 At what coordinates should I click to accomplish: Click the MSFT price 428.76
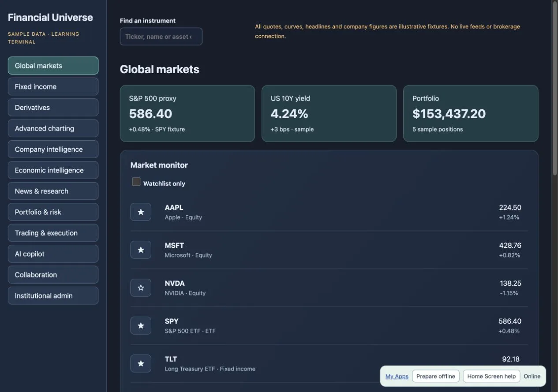tap(510, 245)
